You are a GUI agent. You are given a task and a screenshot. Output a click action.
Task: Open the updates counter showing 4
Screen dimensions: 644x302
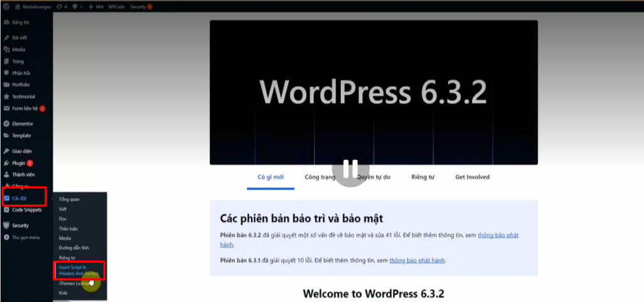click(61, 6)
